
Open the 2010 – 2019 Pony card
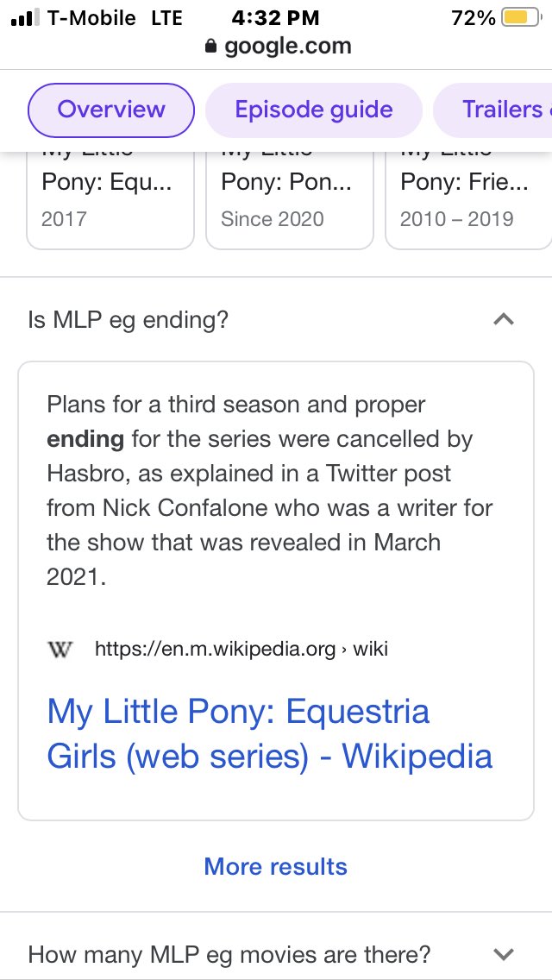[467, 200]
